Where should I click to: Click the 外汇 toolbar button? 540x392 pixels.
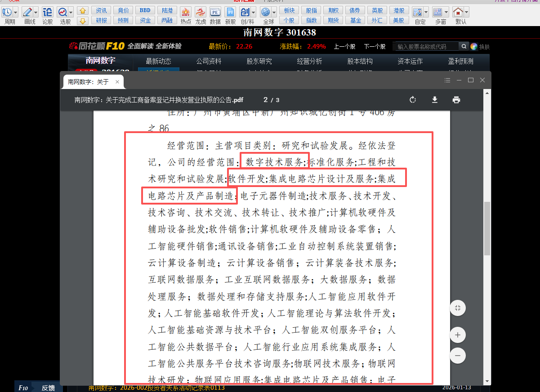click(x=377, y=20)
